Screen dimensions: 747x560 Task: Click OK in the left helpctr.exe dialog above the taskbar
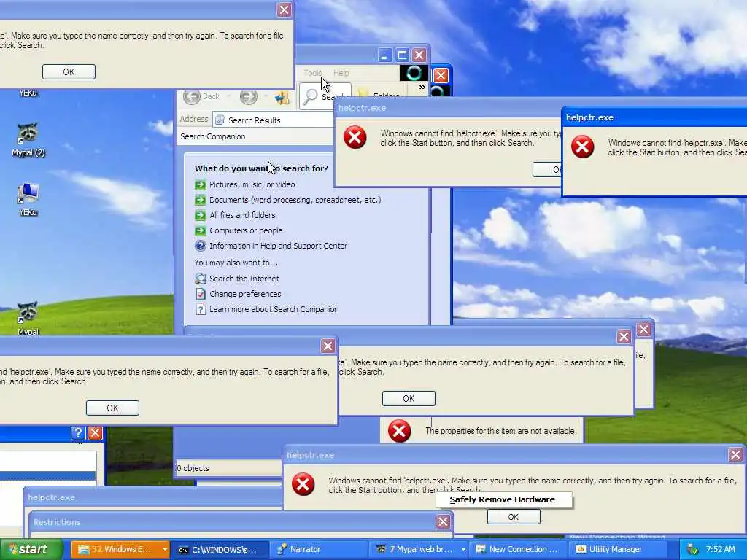click(112, 408)
